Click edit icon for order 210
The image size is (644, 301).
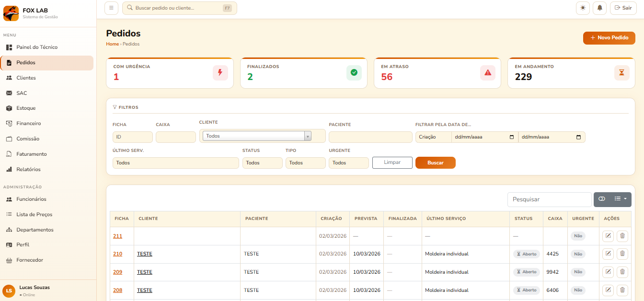click(x=608, y=254)
